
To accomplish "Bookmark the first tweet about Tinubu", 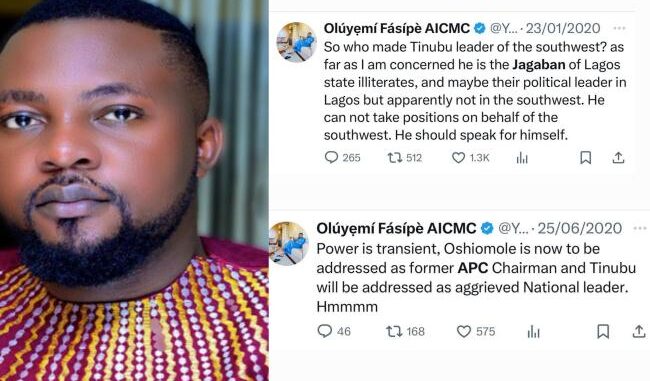I will coord(585,158).
